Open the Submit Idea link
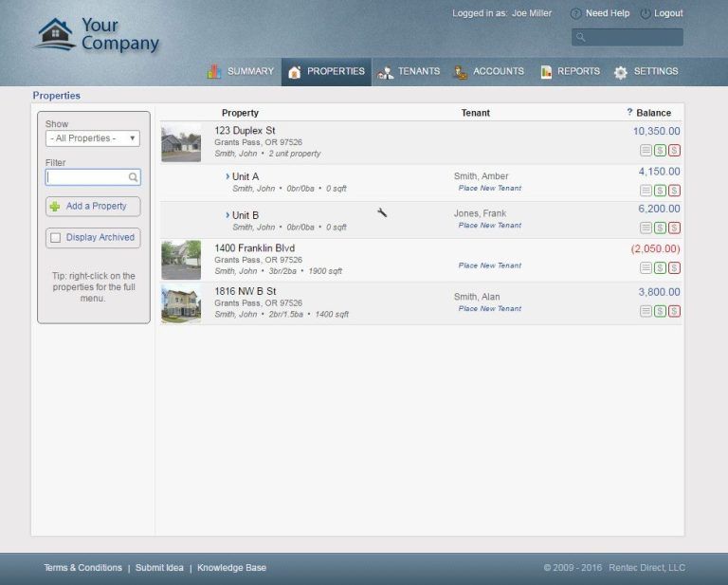 159,568
